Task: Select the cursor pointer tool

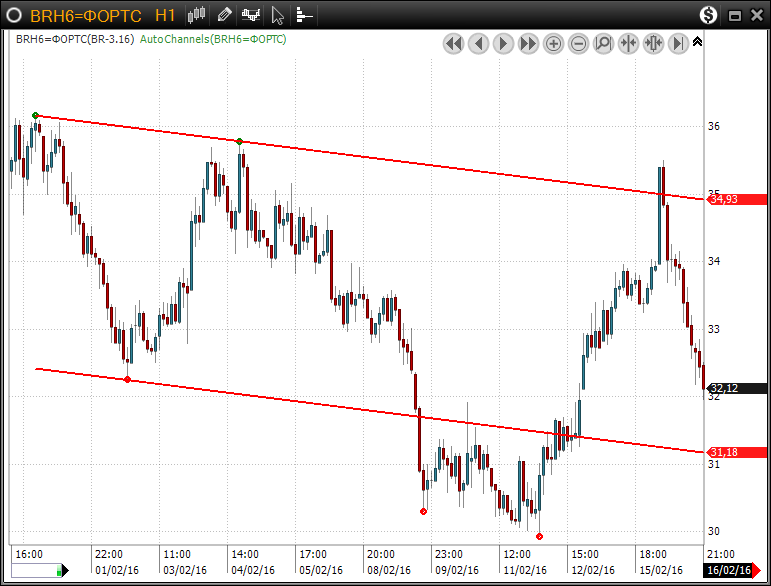Action: click(x=278, y=15)
